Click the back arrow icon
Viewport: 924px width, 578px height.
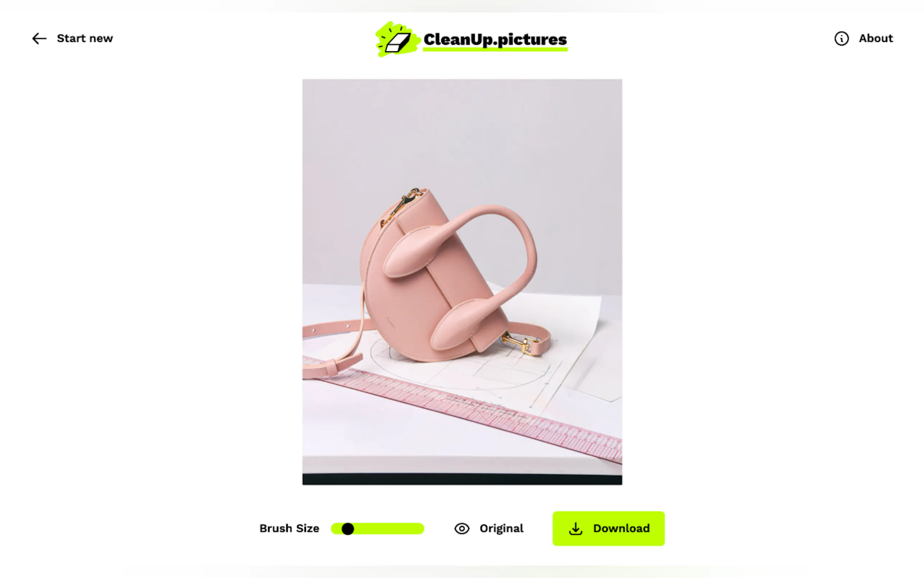(39, 39)
